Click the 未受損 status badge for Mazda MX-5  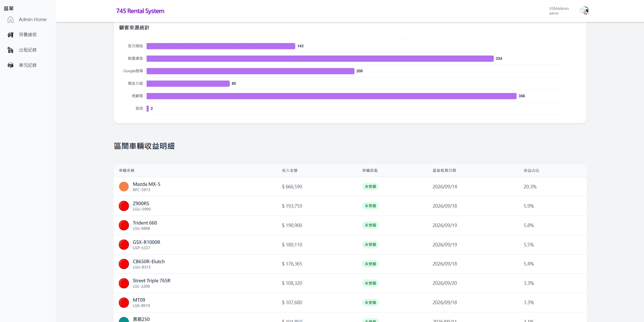370,187
